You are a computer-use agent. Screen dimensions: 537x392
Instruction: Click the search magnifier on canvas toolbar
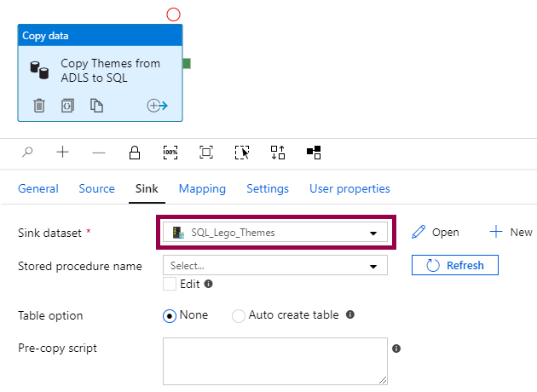coord(28,153)
